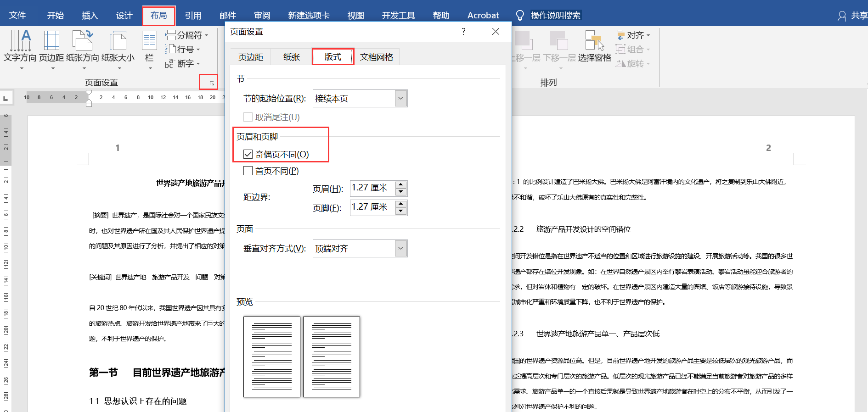The width and height of the screenshot is (868, 412).
Task: Click the 页脚 distance input field
Action: (372, 207)
